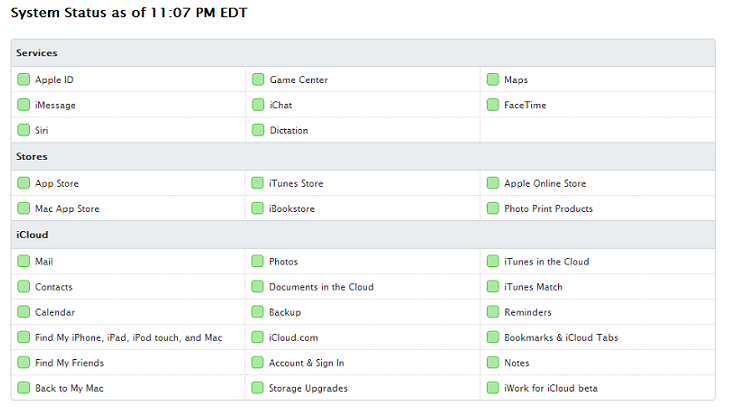Open iWork for iCloud beta status
731x414 pixels.
point(551,388)
